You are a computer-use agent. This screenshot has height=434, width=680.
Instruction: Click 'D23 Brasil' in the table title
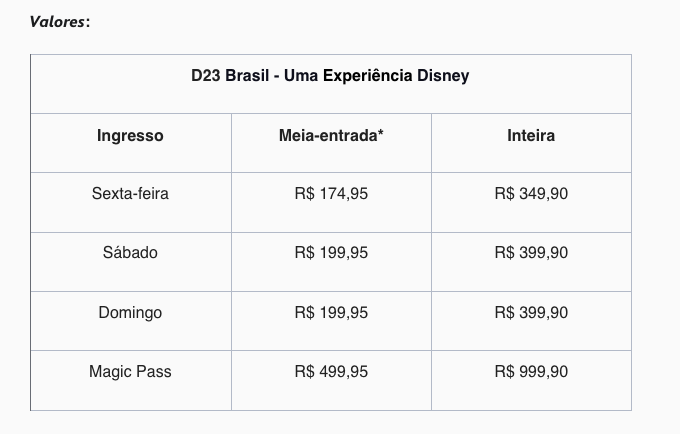(228, 76)
